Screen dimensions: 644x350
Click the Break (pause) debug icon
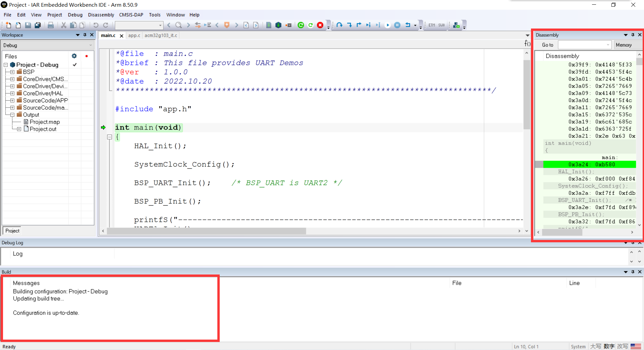397,25
